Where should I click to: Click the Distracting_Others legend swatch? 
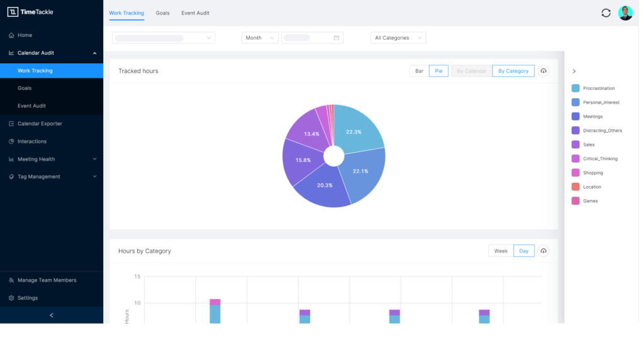click(x=575, y=131)
